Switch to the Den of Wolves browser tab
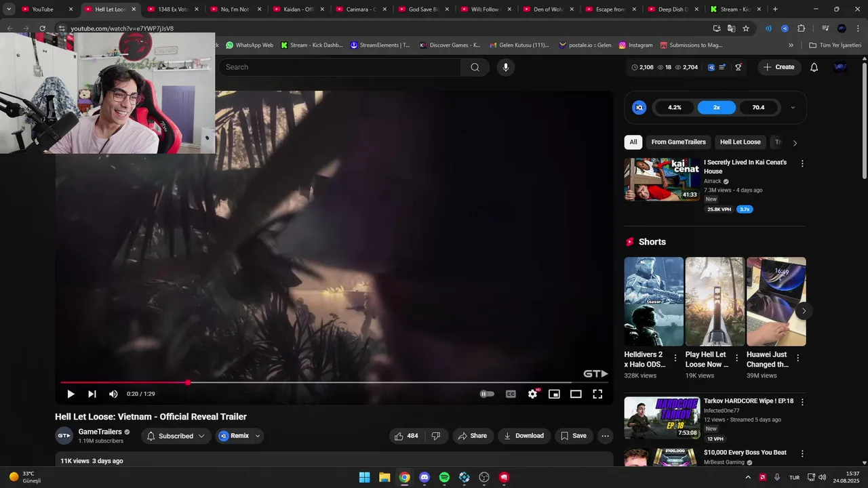 (549, 9)
